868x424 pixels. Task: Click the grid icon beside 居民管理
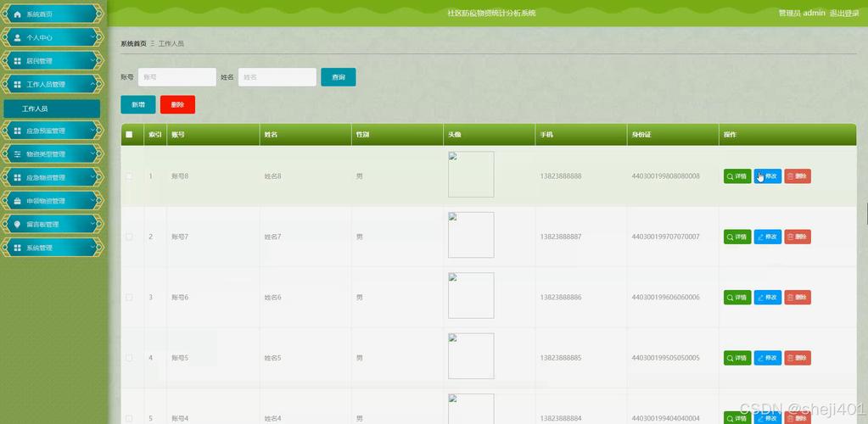(x=17, y=61)
